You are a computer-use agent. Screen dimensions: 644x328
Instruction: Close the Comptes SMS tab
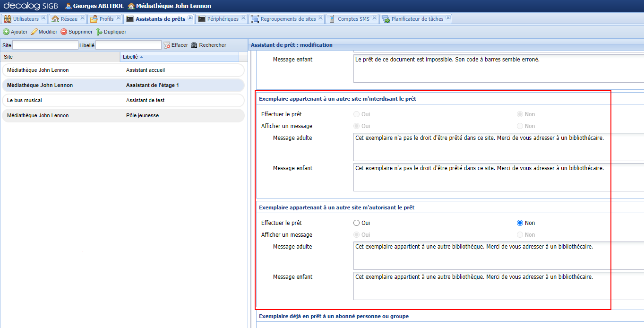click(374, 18)
